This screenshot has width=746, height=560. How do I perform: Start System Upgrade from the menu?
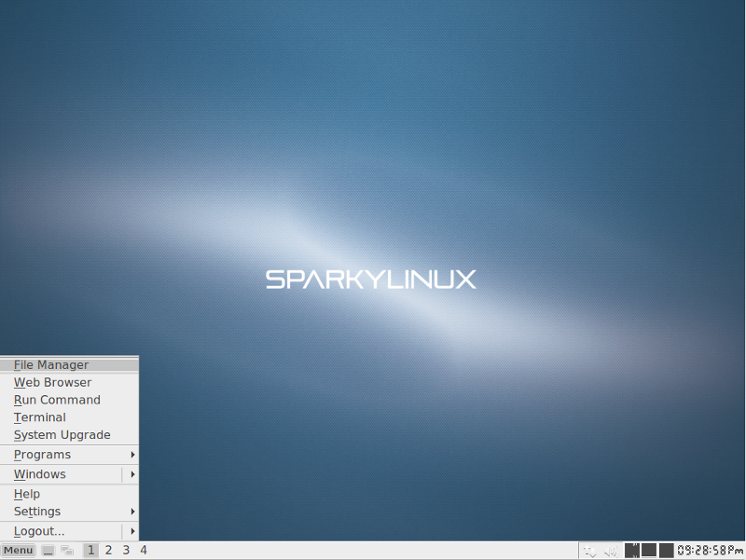(69, 435)
